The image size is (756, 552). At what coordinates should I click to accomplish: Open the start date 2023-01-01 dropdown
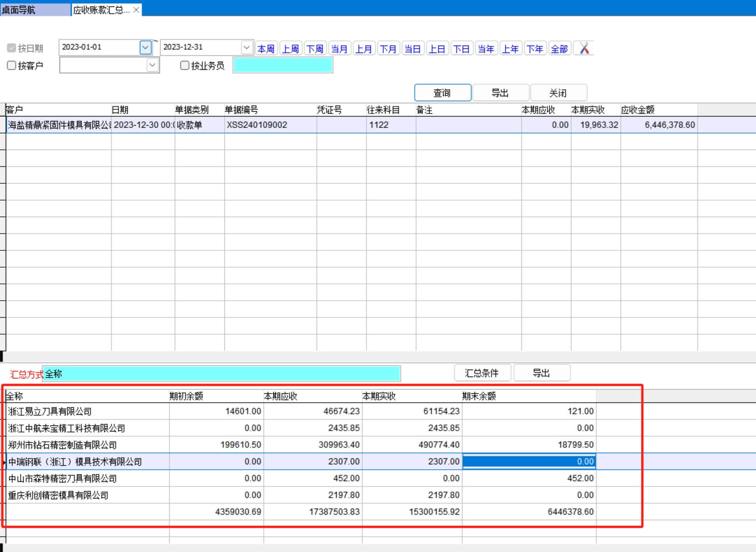pos(145,47)
